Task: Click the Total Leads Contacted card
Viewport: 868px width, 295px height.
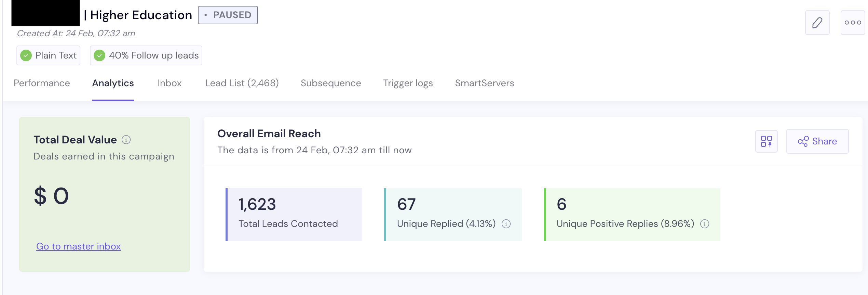Action: 294,214
